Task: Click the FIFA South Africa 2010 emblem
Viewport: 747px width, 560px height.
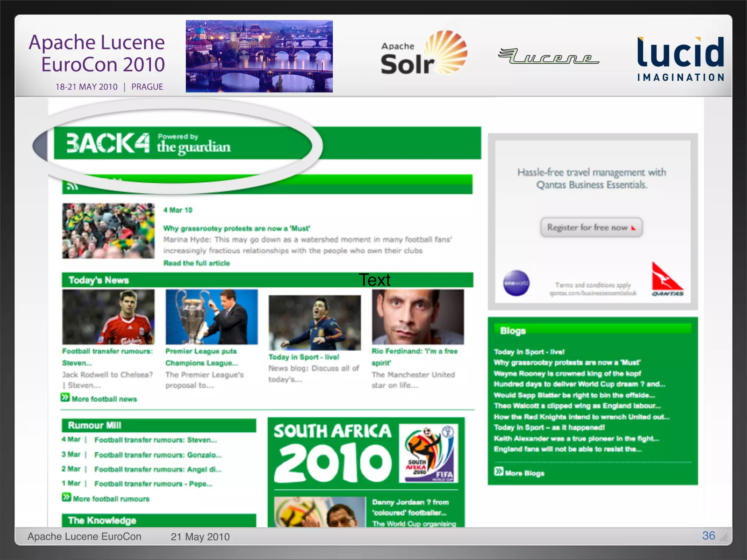Action: 429,453
